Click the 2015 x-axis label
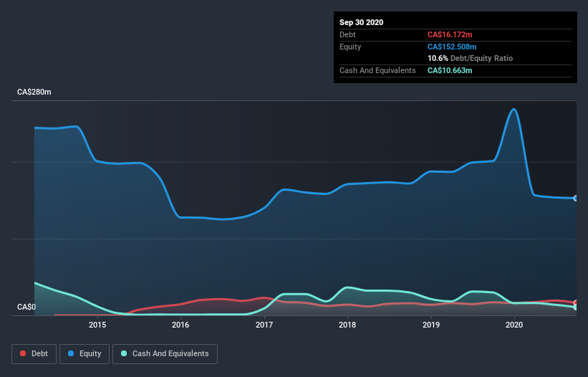Image resolution: width=588 pixels, height=377 pixels. [97, 325]
